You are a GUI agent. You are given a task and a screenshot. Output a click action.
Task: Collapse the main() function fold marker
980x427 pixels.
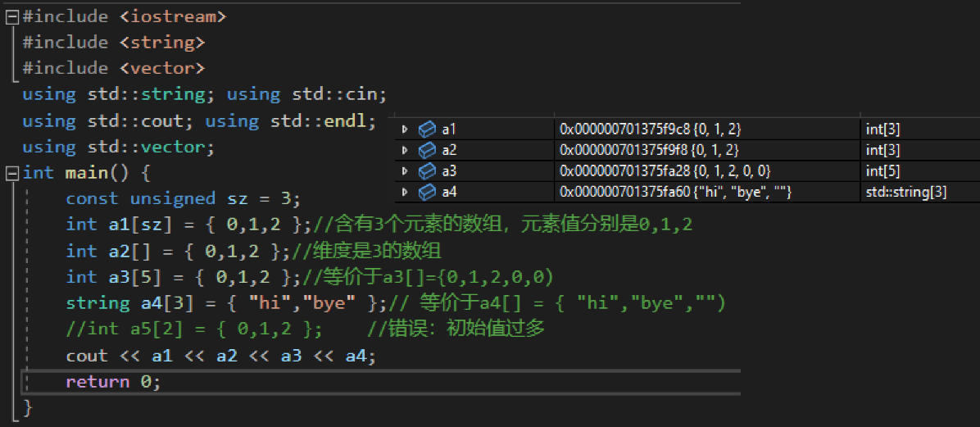coord(11,173)
